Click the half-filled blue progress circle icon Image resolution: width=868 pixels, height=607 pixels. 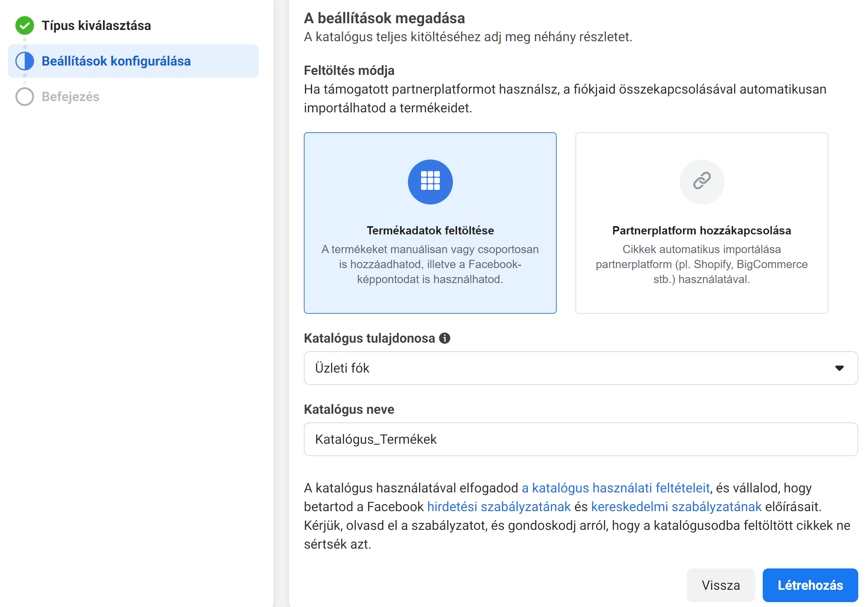(x=25, y=61)
